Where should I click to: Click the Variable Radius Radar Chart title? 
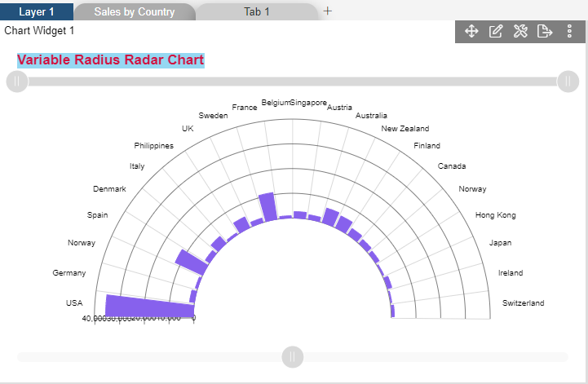click(111, 60)
